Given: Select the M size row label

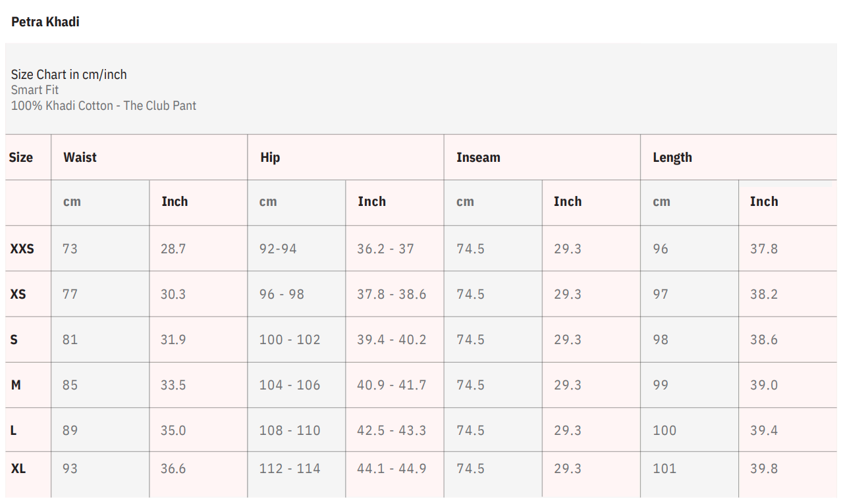Looking at the screenshot, I should pos(16,385).
